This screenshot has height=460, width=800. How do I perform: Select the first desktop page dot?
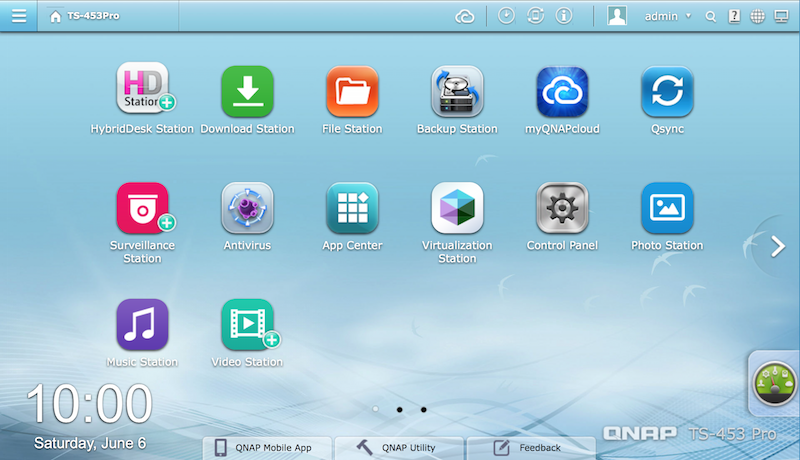[x=376, y=409]
